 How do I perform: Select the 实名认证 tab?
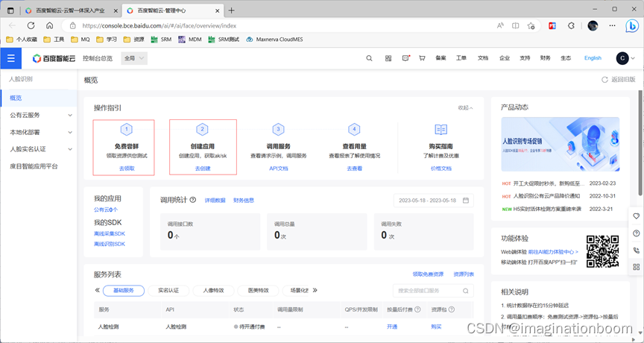[168, 290]
